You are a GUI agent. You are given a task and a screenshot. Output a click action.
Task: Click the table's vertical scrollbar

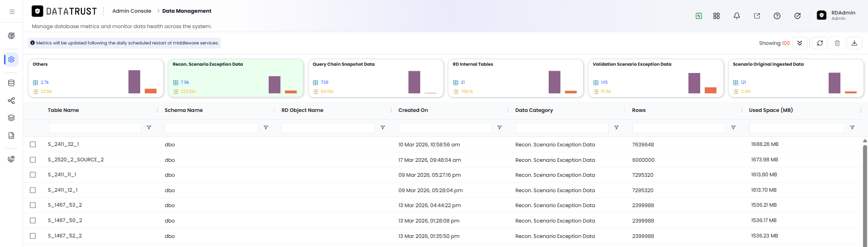tap(865, 195)
